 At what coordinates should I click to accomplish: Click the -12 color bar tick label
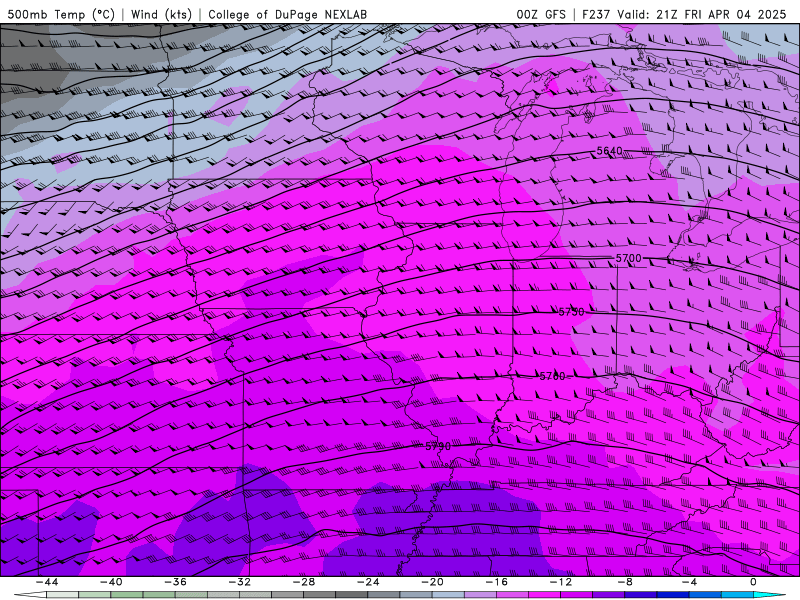coord(561,582)
